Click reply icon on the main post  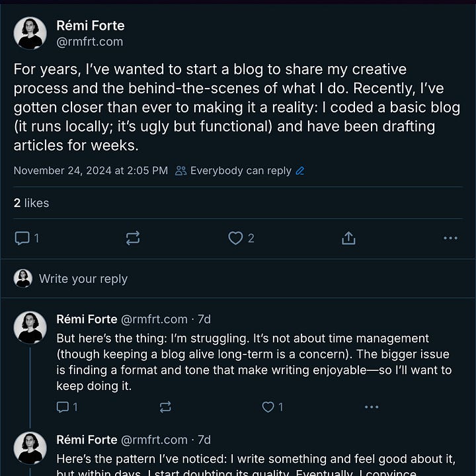[x=22, y=239]
